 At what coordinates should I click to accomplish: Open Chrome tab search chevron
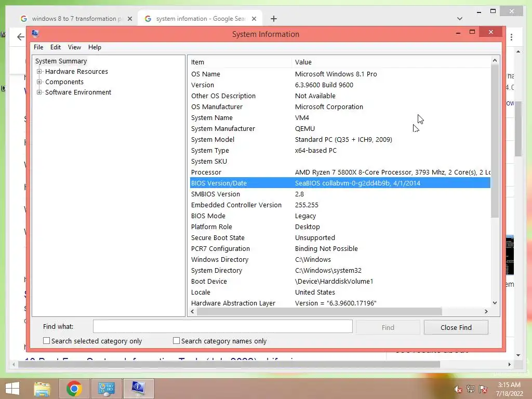coord(459,19)
